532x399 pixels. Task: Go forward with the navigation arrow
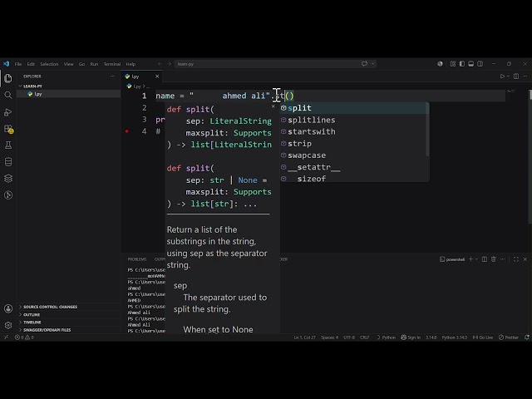[x=169, y=64]
